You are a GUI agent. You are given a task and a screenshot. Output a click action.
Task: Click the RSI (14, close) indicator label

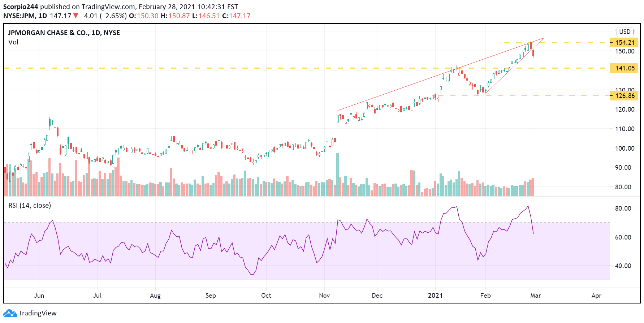point(30,206)
